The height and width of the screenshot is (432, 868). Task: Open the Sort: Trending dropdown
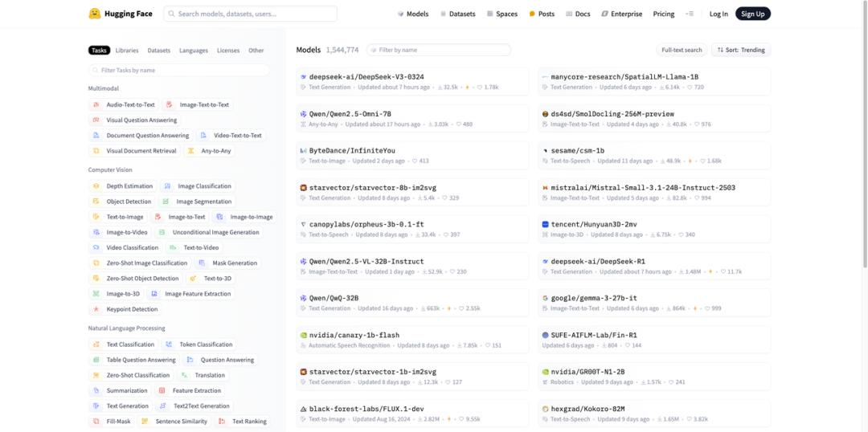pos(741,50)
